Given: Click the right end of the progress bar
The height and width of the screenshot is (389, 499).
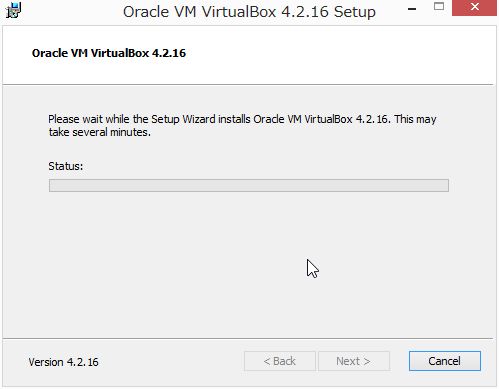Looking at the screenshot, I should point(442,186).
